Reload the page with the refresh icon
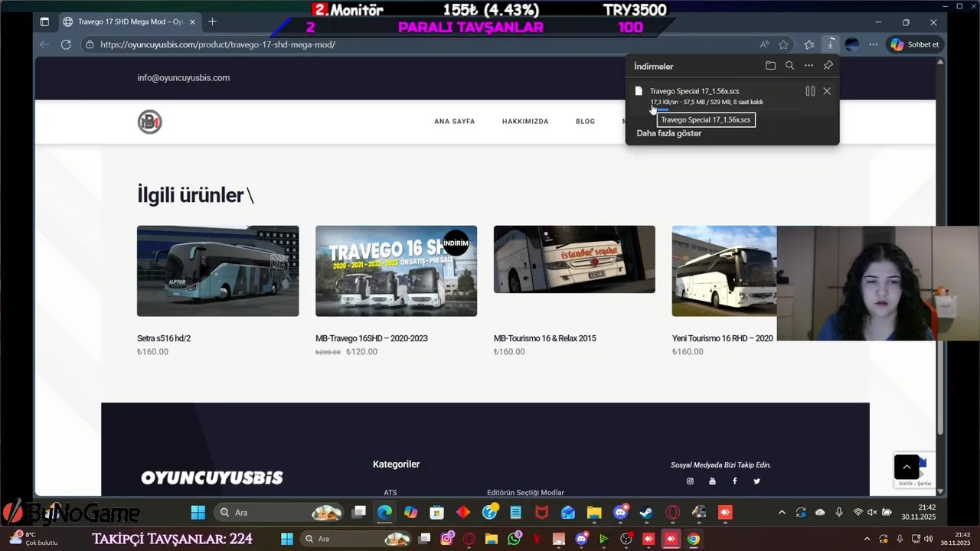The height and width of the screenshot is (551, 980). [66, 44]
